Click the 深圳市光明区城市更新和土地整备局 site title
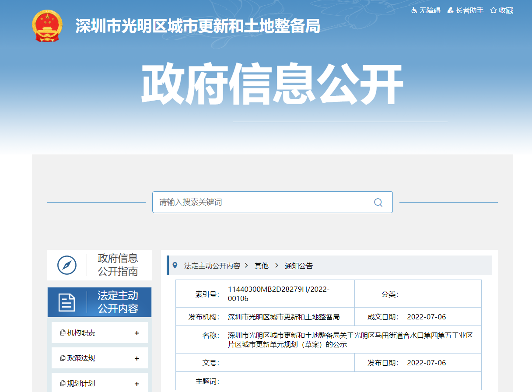The image size is (532, 392). (198, 26)
